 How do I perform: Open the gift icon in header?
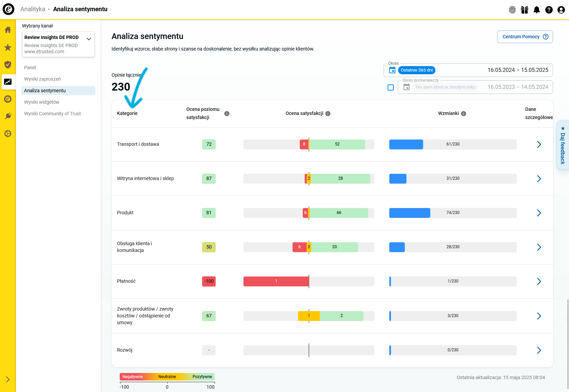525,10
